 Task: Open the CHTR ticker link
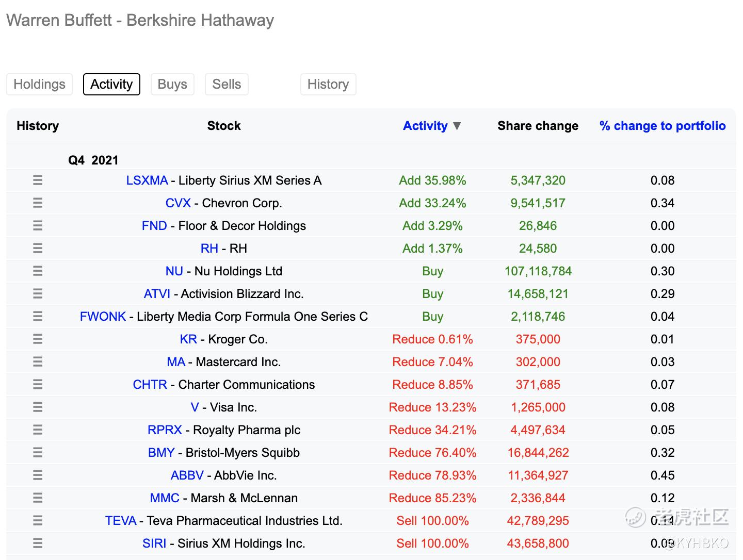coord(150,385)
